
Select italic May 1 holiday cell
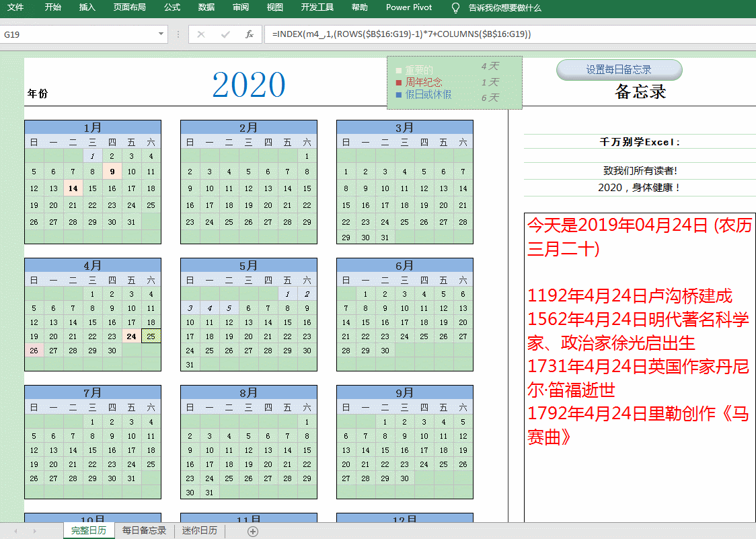pyautogui.click(x=287, y=294)
